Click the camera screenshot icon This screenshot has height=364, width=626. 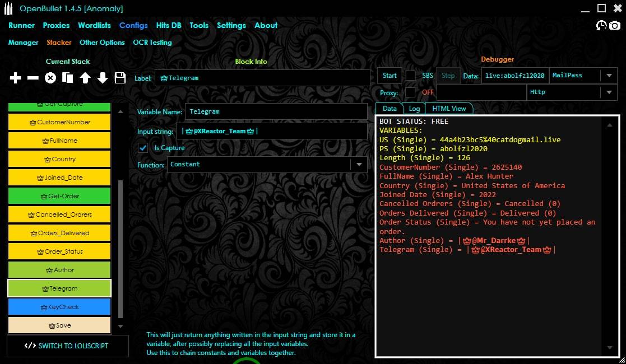tap(615, 26)
